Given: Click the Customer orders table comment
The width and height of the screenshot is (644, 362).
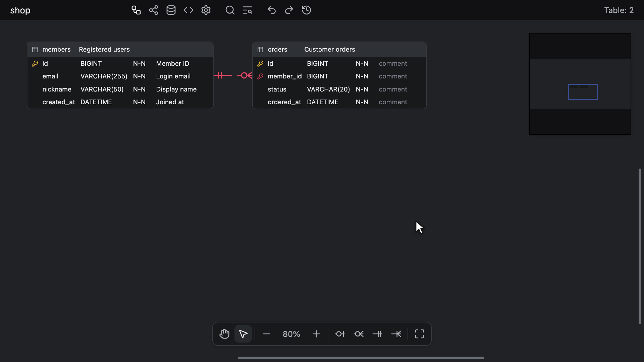Looking at the screenshot, I should pyautogui.click(x=330, y=49).
